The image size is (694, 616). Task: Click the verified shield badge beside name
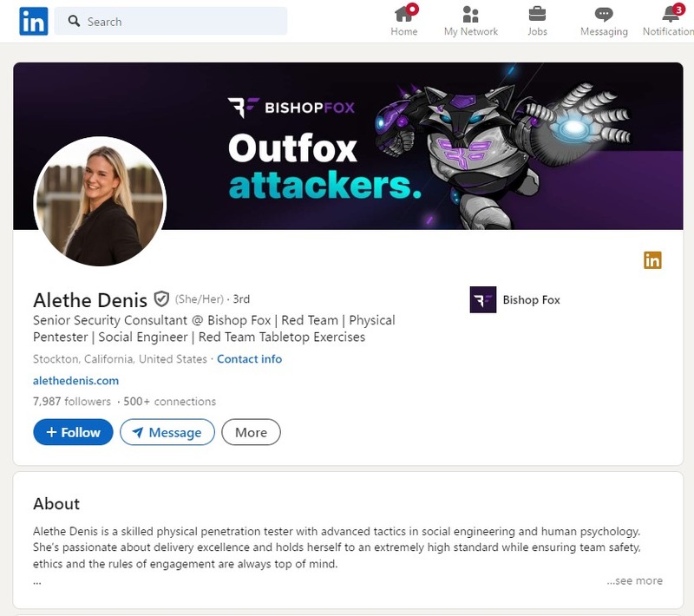pyautogui.click(x=161, y=299)
